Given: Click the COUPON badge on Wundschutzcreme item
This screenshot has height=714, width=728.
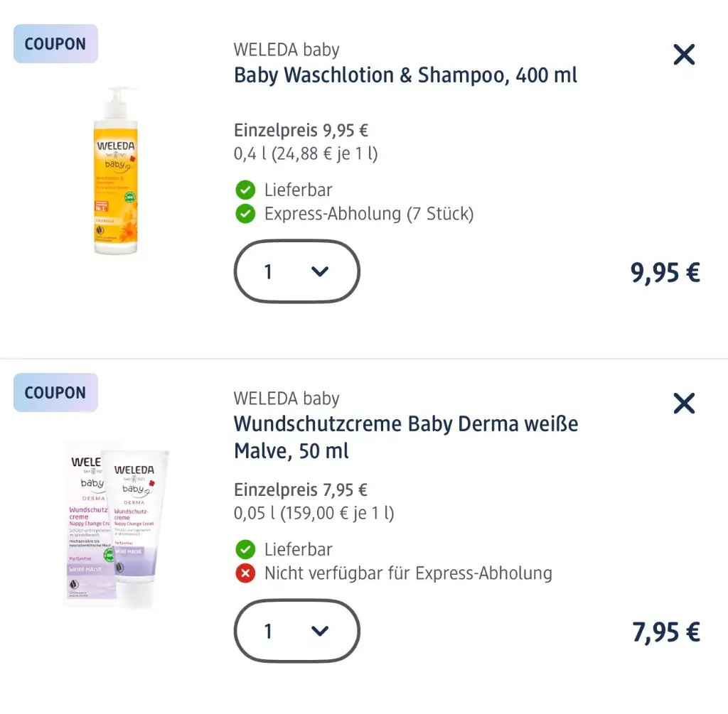Looking at the screenshot, I should tap(55, 392).
